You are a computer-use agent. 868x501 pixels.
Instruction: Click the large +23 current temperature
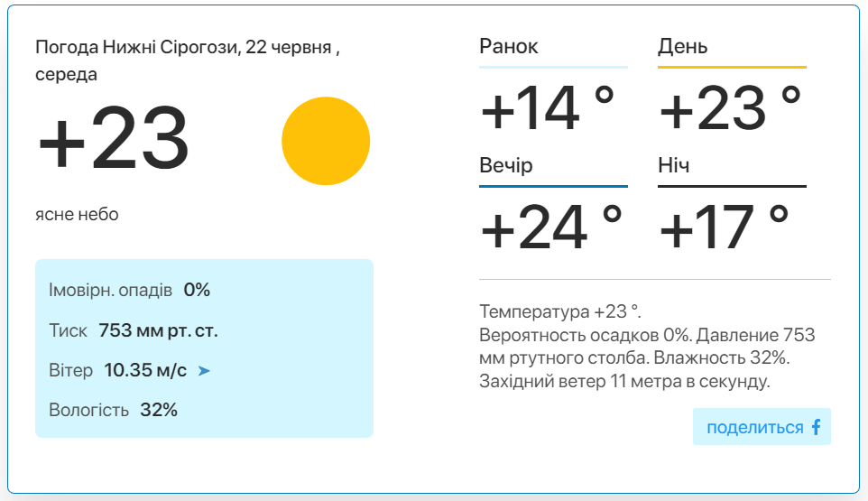tap(114, 138)
